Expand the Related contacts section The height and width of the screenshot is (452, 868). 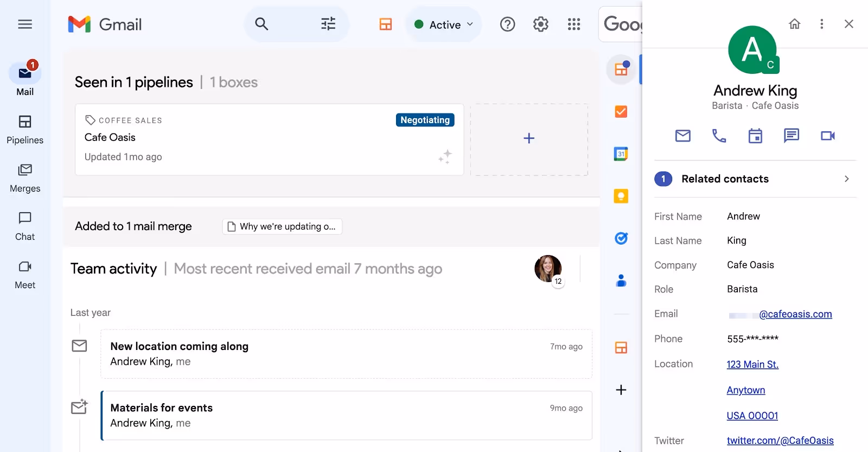(755, 179)
